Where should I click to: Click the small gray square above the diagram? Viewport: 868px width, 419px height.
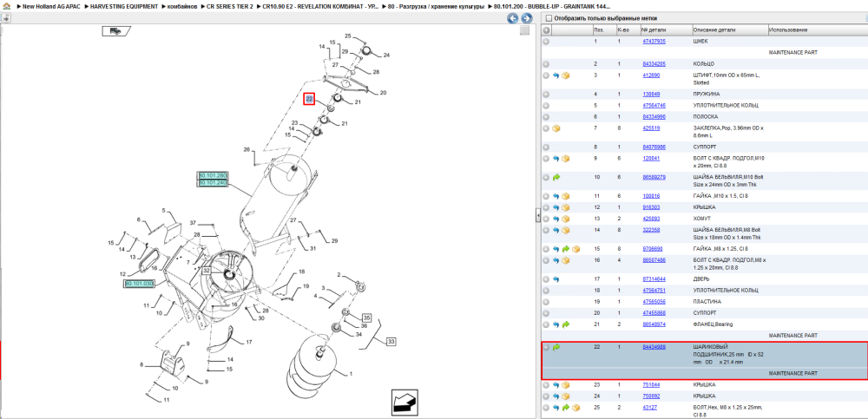523,31
